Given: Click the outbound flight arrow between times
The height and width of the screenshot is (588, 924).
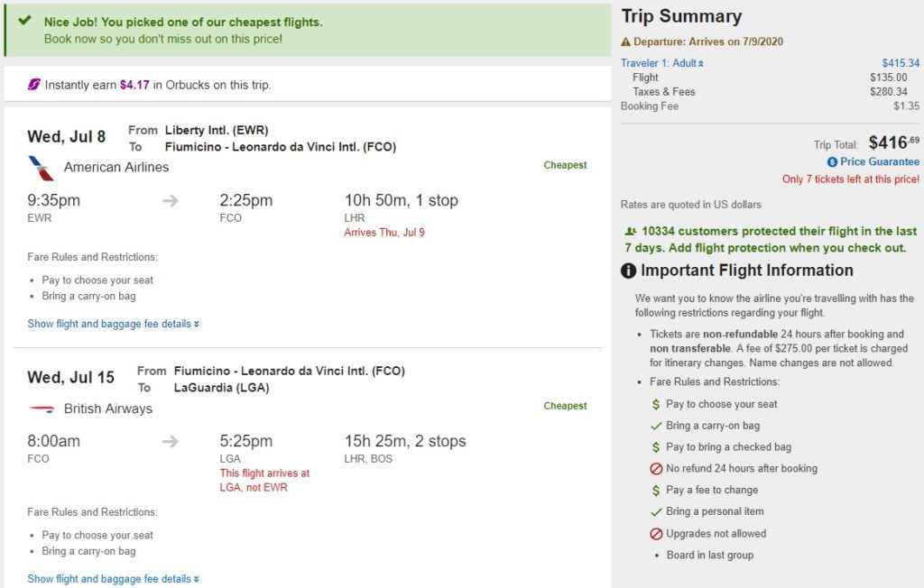Looking at the screenshot, I should tap(171, 201).
